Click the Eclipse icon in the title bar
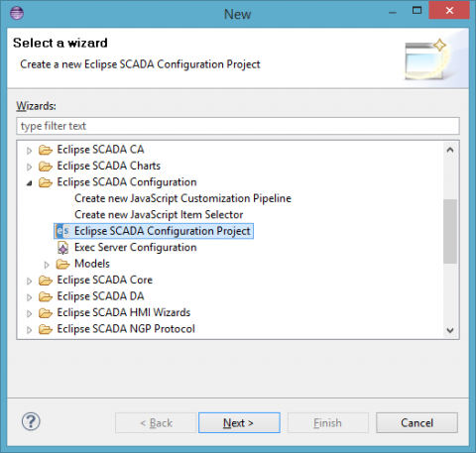This screenshot has width=476, height=453. [x=17, y=14]
